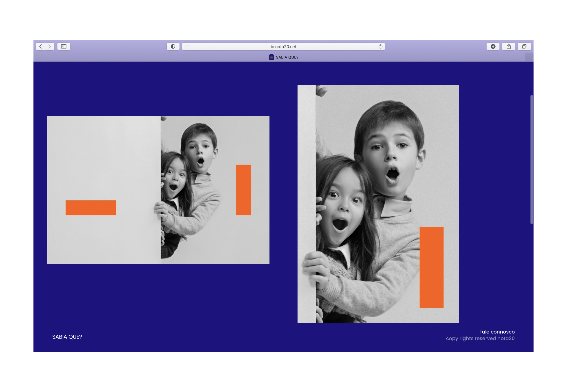Click the Privacy Report shield icon
Screen dimensions: 567x392
click(x=173, y=46)
